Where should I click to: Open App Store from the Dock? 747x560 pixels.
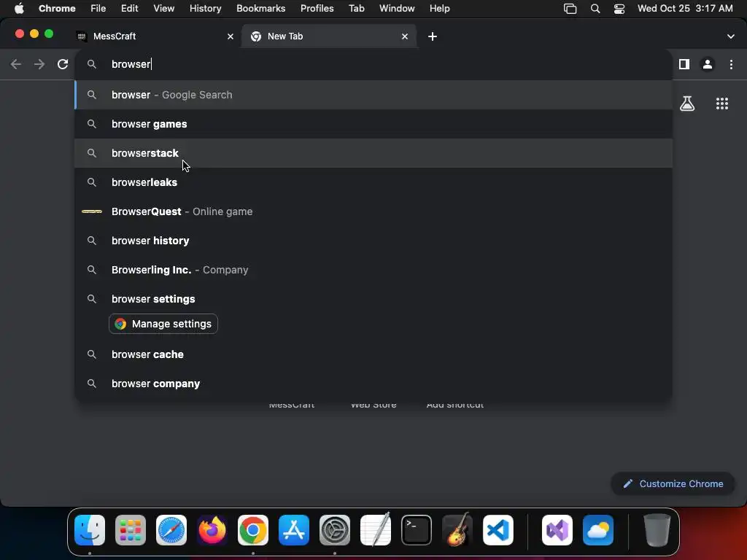click(x=294, y=529)
